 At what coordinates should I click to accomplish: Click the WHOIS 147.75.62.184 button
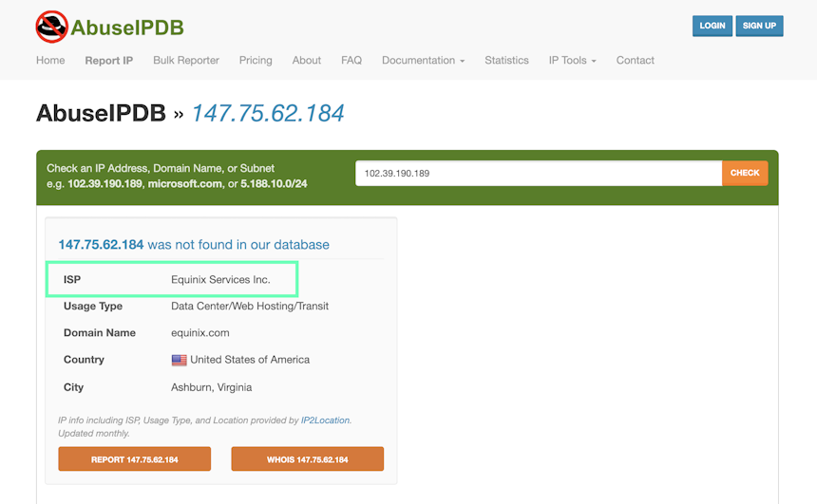[308, 459]
